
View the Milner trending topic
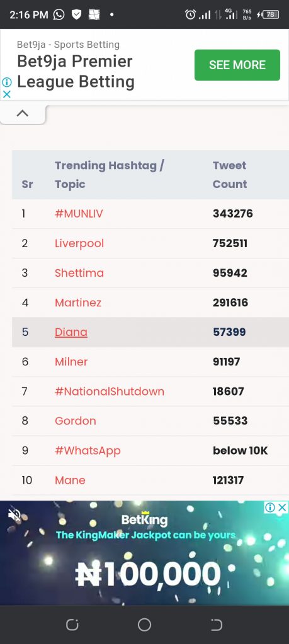pos(71,362)
